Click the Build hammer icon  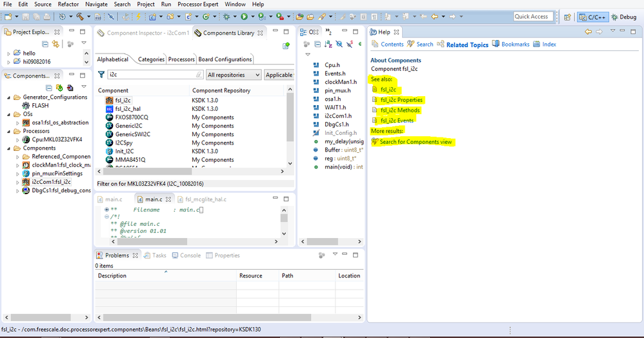[79, 16]
